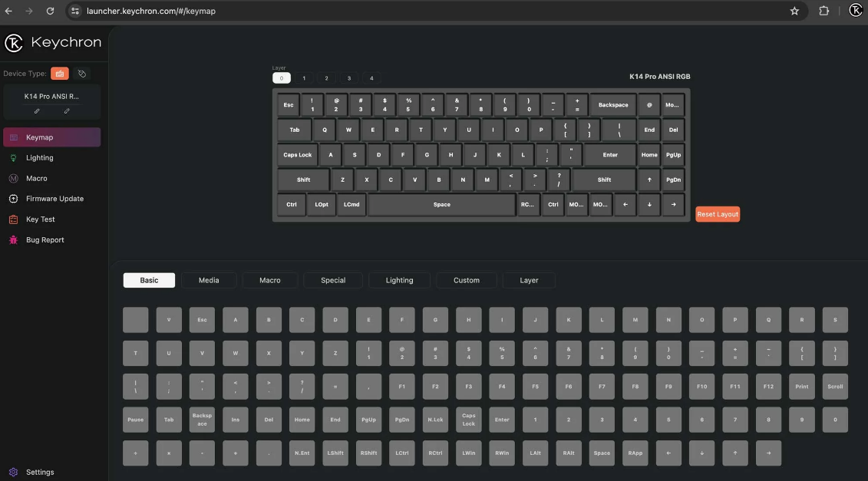Pick Pause keycode in Basic list
This screenshot has width=868, height=481.
pyautogui.click(x=136, y=420)
